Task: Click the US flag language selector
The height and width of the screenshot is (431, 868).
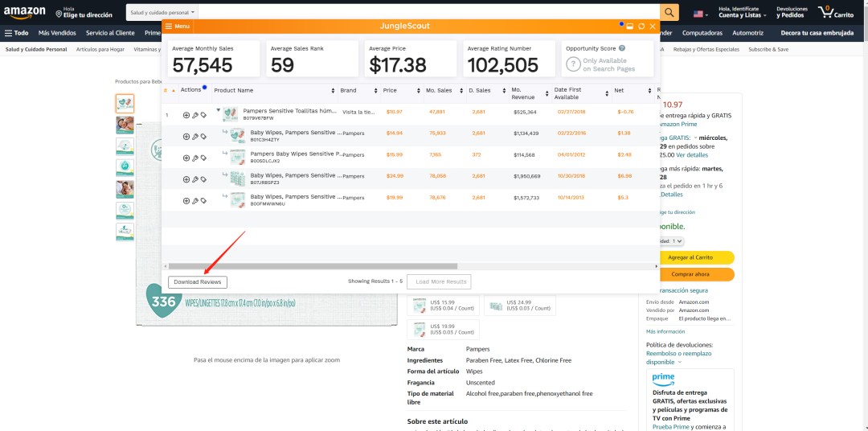Action: pyautogui.click(x=701, y=14)
